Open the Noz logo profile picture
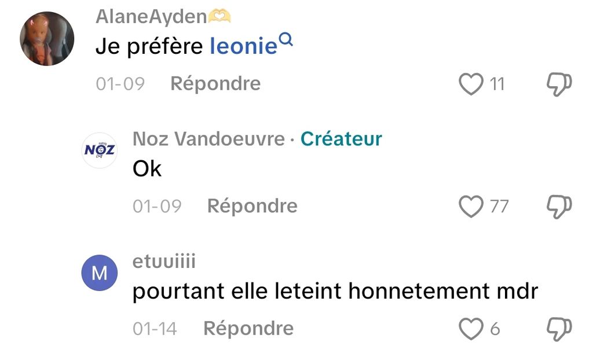Image resolution: width=593 pixels, height=364 pixels. tap(100, 150)
